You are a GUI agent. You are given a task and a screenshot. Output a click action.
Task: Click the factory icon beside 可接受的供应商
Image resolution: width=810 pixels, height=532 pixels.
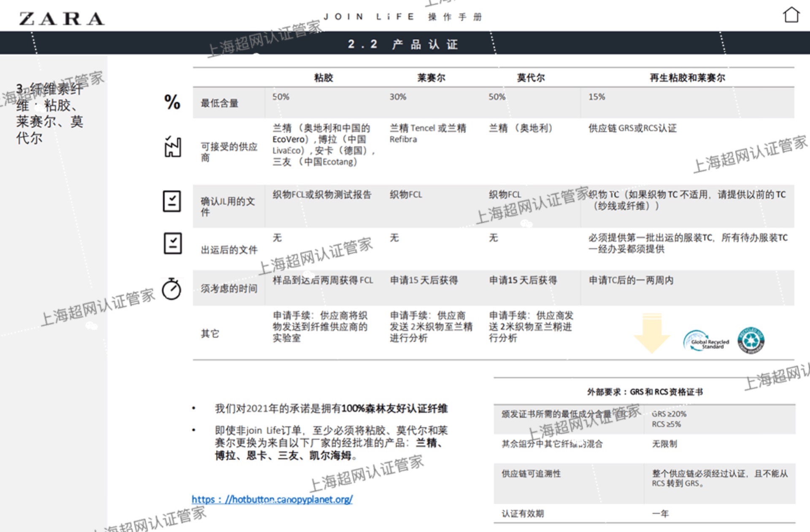coord(173,146)
